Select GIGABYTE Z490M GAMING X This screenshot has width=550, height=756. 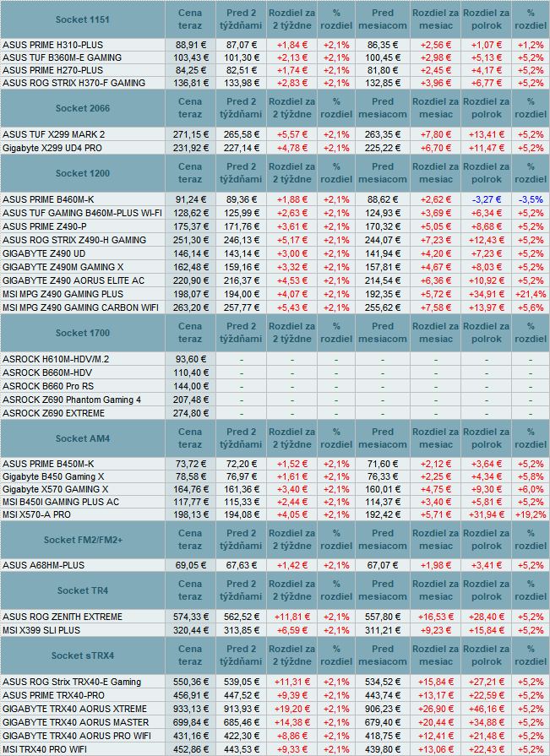(x=63, y=267)
